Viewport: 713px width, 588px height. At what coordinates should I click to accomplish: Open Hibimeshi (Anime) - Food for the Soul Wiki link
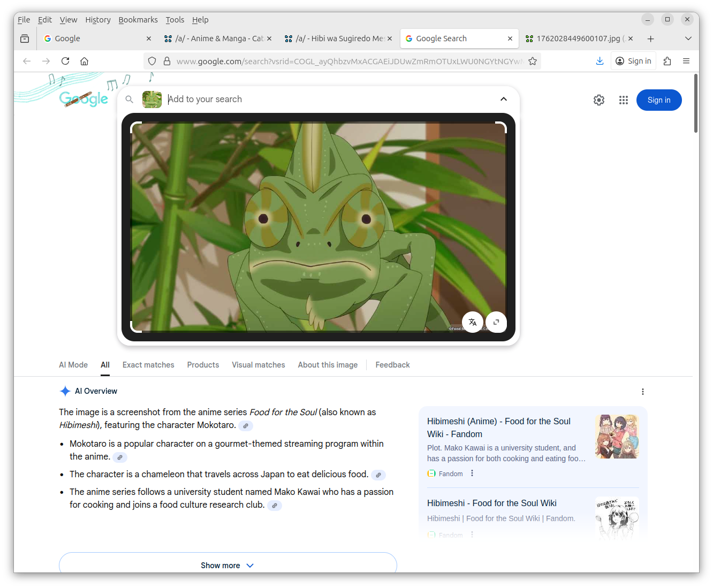pyautogui.click(x=499, y=427)
